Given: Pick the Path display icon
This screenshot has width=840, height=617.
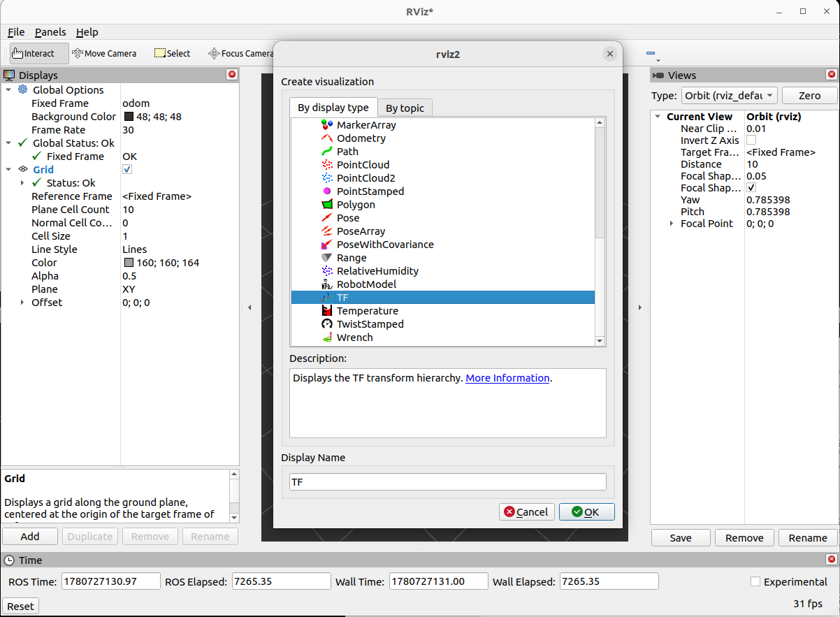Looking at the screenshot, I should [x=327, y=152].
